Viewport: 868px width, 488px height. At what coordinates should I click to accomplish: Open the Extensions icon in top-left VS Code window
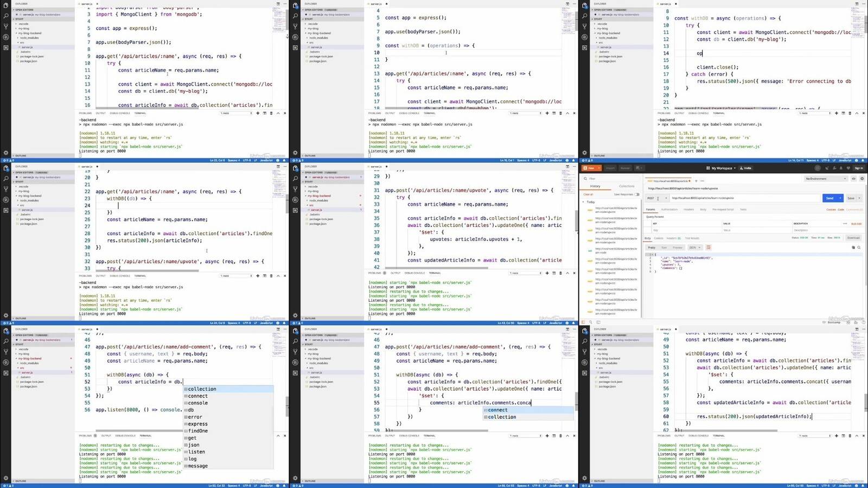point(6,48)
